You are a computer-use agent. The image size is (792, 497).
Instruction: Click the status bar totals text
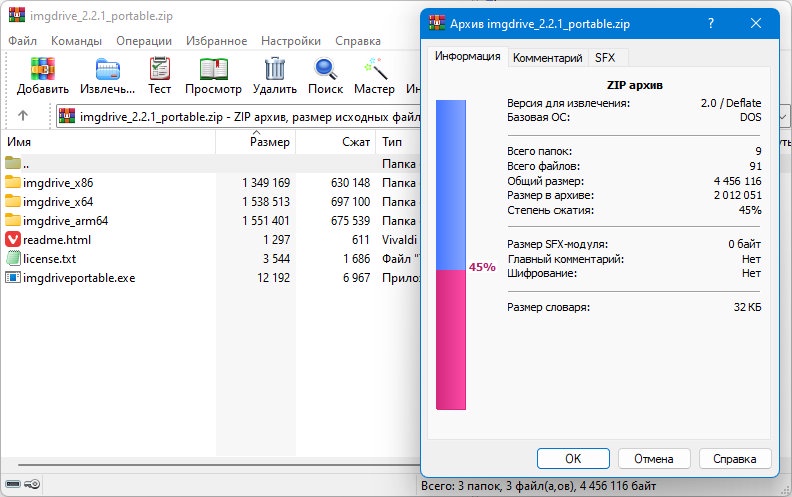click(x=538, y=486)
